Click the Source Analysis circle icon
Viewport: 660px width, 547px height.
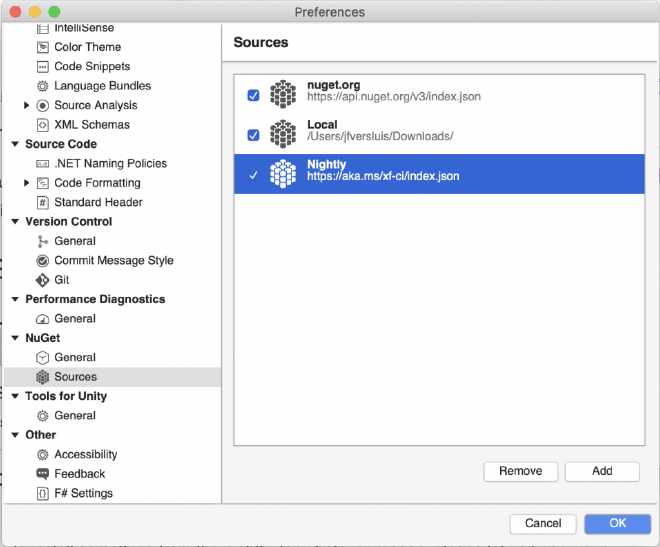pyautogui.click(x=43, y=105)
